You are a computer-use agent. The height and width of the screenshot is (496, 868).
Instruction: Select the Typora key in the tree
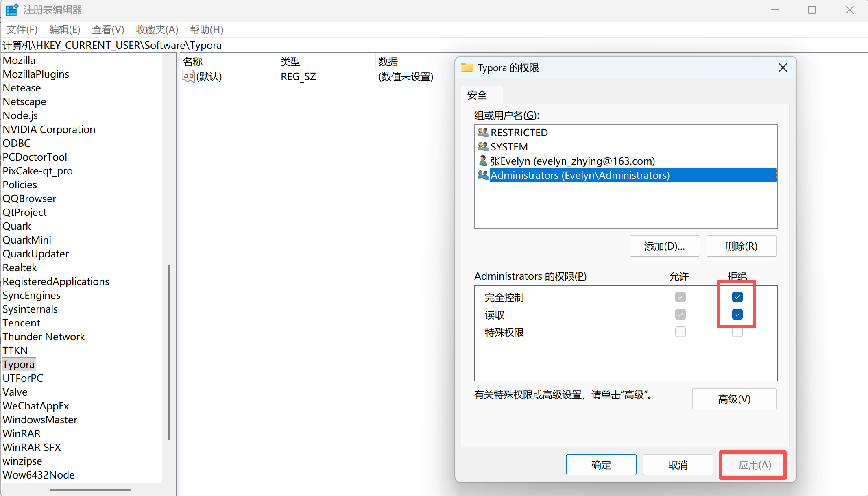[x=18, y=364]
